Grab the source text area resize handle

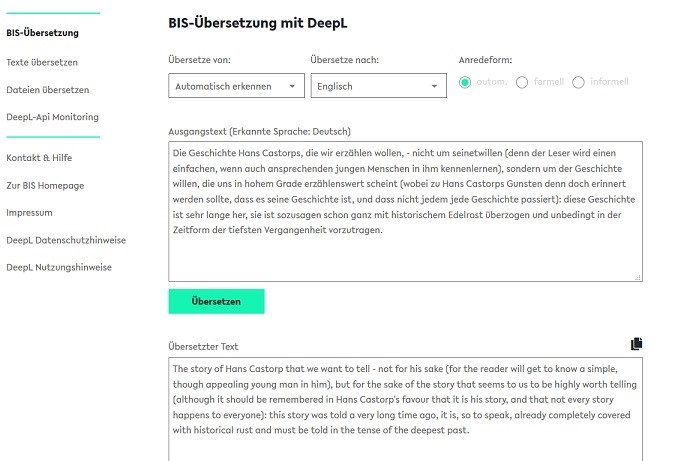[637, 276]
